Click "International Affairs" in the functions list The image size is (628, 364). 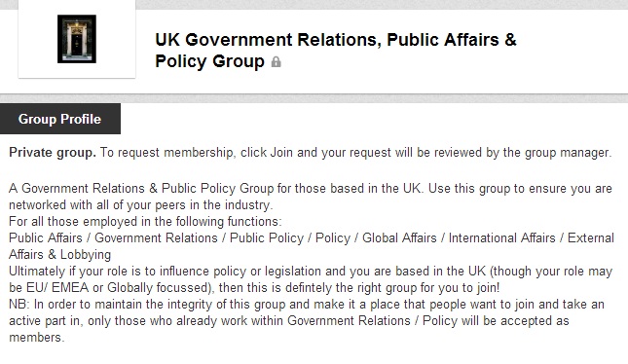501,237
